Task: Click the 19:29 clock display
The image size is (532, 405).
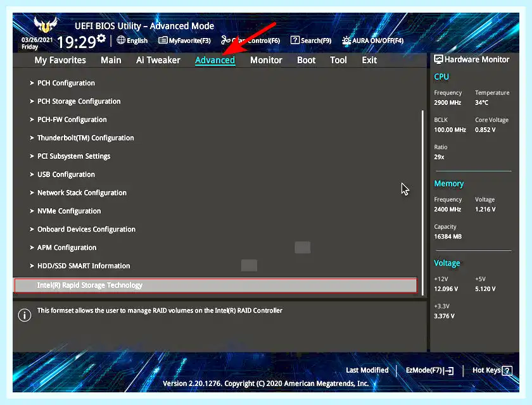Action: click(77, 42)
